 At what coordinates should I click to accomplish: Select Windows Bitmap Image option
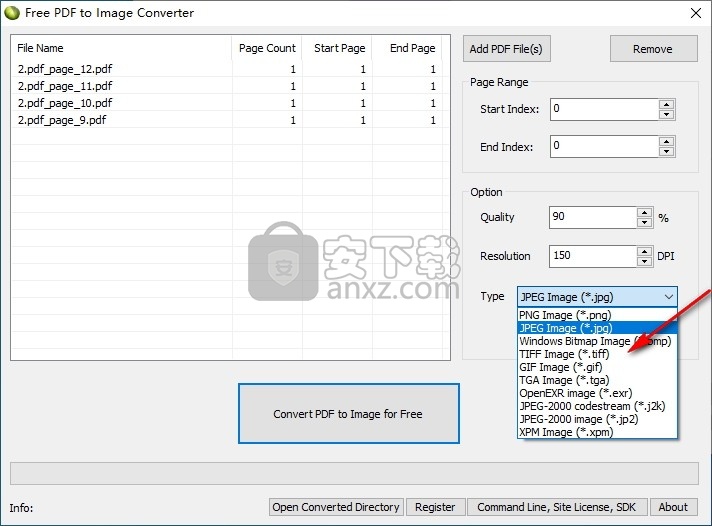[x=597, y=341]
